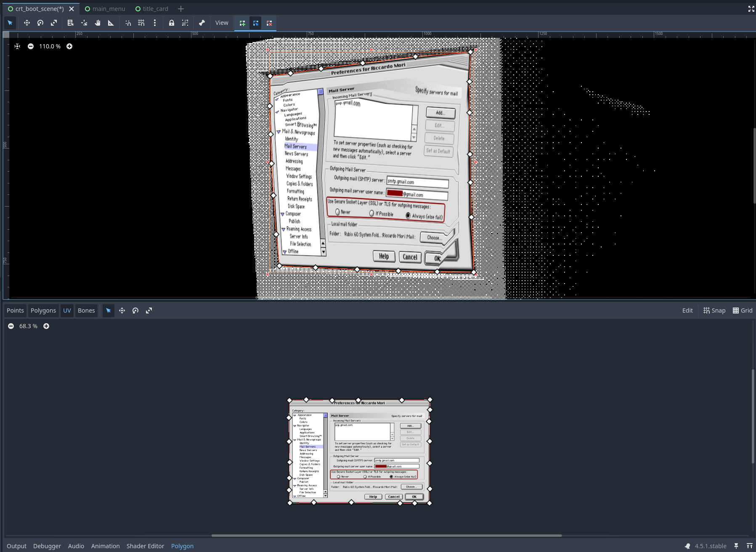
Task: Switch to Polygons mode in the UV editor
Action: pyautogui.click(x=43, y=310)
